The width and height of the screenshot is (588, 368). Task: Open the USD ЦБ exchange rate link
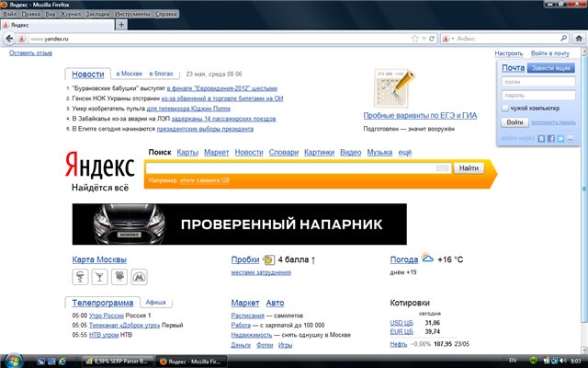(x=401, y=323)
